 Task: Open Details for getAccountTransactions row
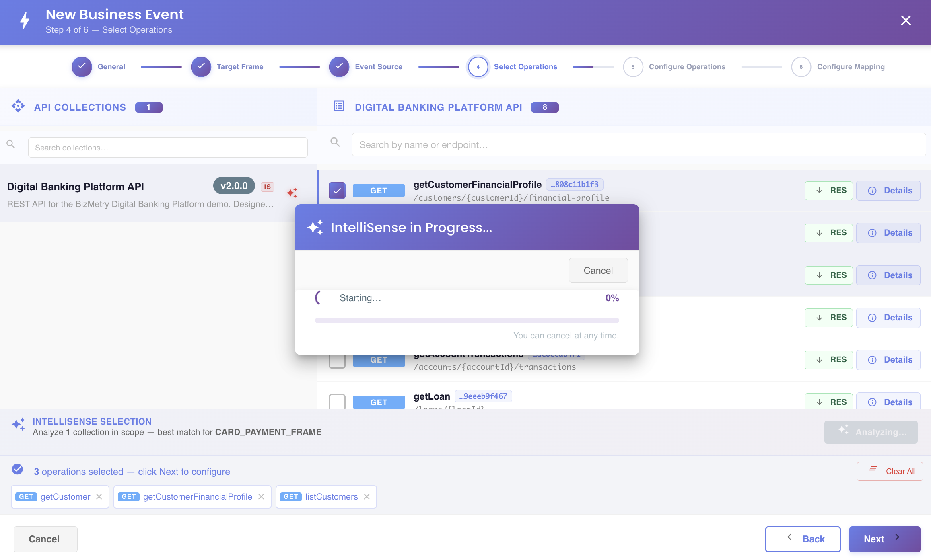[888, 360]
